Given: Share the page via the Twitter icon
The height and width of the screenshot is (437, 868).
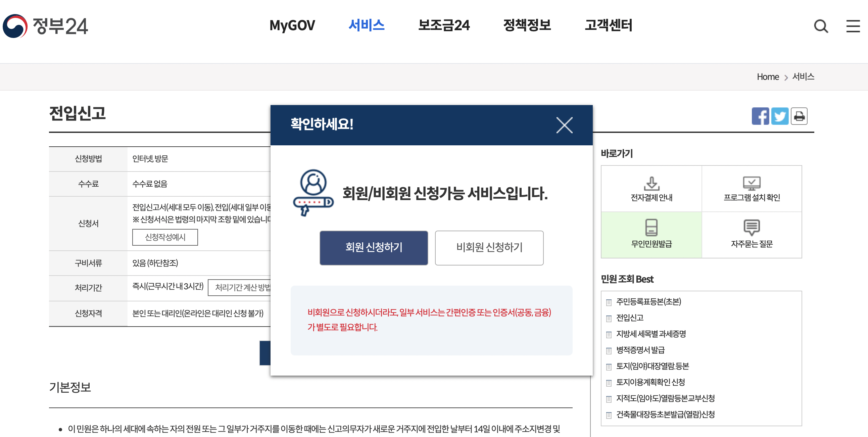Looking at the screenshot, I should pyautogui.click(x=780, y=116).
